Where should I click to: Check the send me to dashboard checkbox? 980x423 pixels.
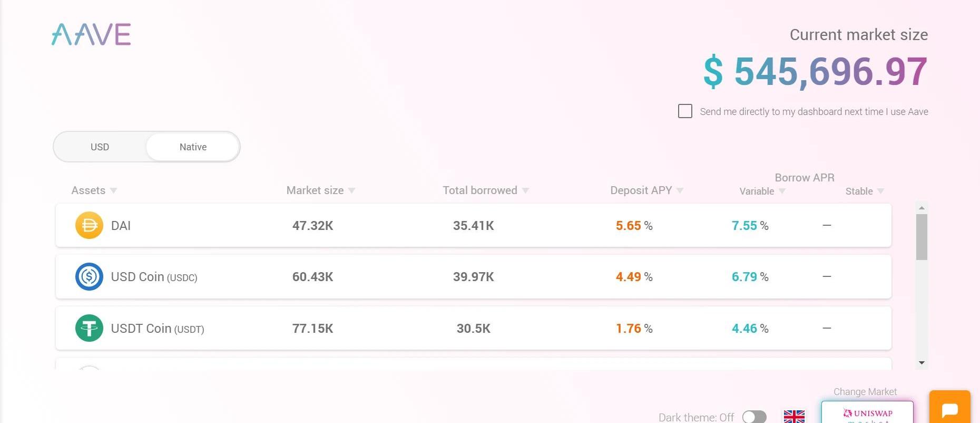tap(685, 111)
